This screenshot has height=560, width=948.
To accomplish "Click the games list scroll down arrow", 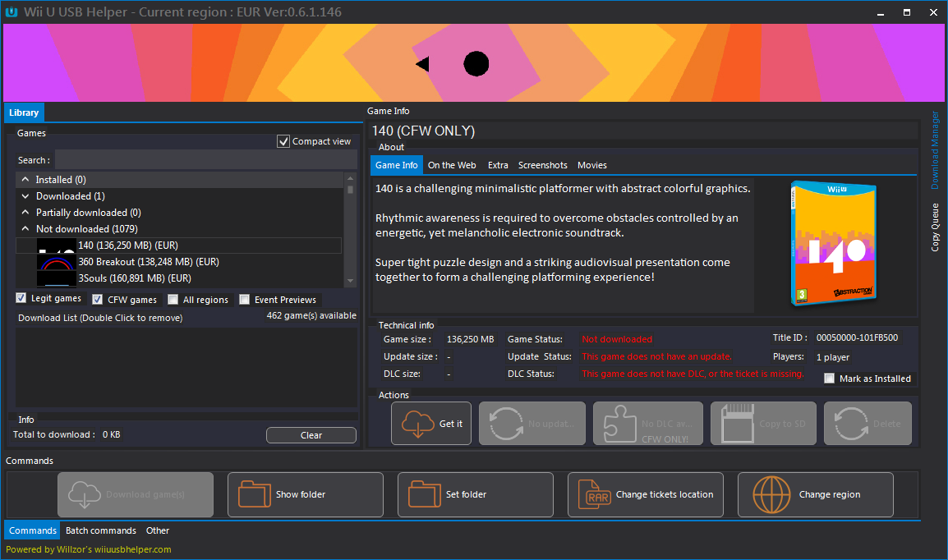I will (350, 281).
